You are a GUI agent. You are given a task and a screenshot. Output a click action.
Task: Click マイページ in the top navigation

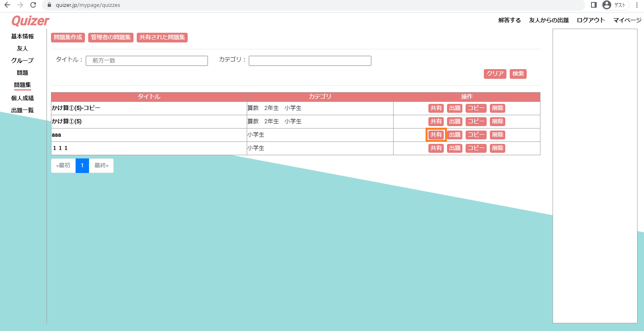click(627, 20)
